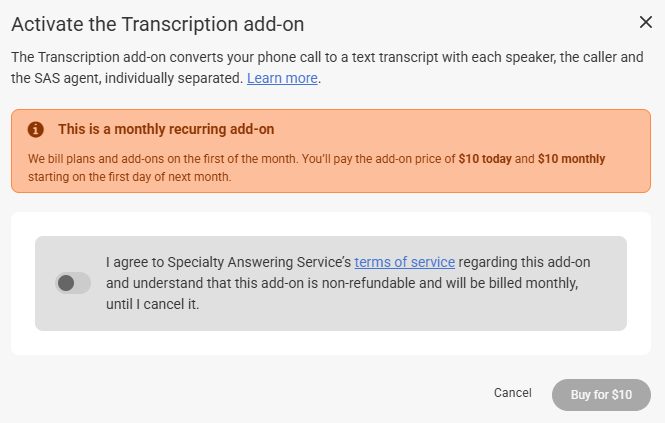665x423 pixels.
Task: Click the individually separated phrase in description
Action: [173, 78]
